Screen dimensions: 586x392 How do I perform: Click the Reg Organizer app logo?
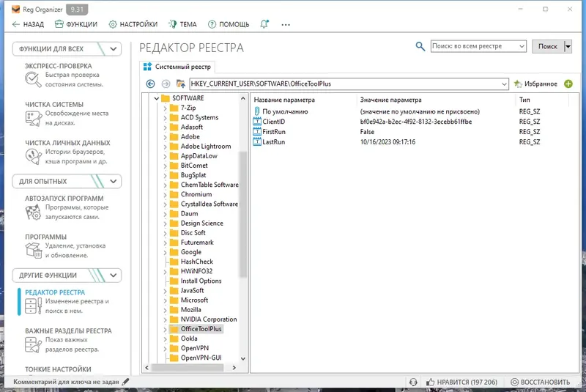tap(15, 10)
